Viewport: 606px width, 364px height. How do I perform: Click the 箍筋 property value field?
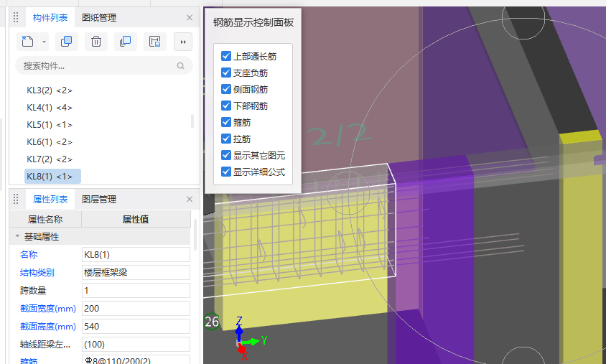(136, 360)
